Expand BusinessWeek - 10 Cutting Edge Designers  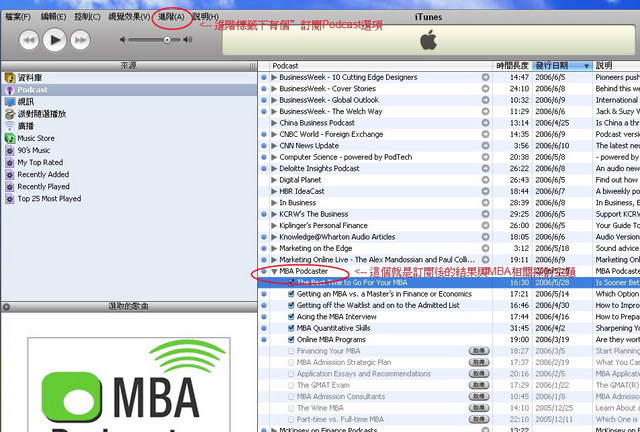point(274,77)
